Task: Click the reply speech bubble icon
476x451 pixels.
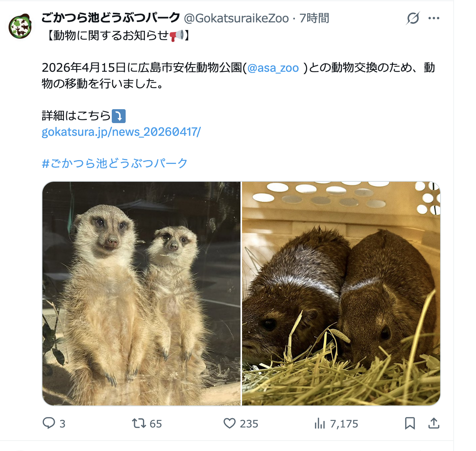Action: [49, 423]
